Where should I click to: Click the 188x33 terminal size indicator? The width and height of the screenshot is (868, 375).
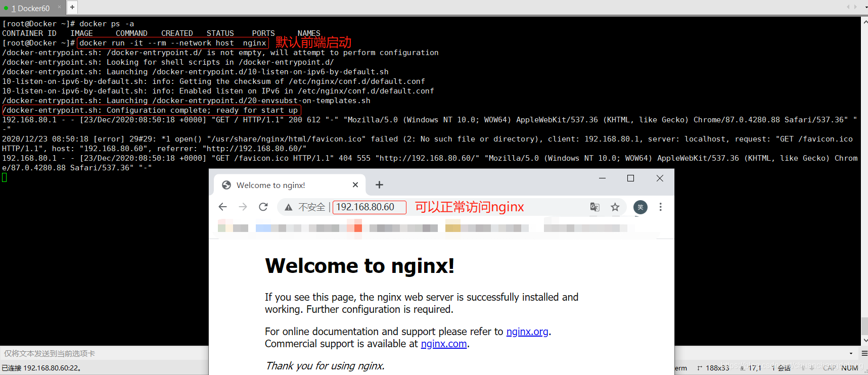(x=713, y=368)
